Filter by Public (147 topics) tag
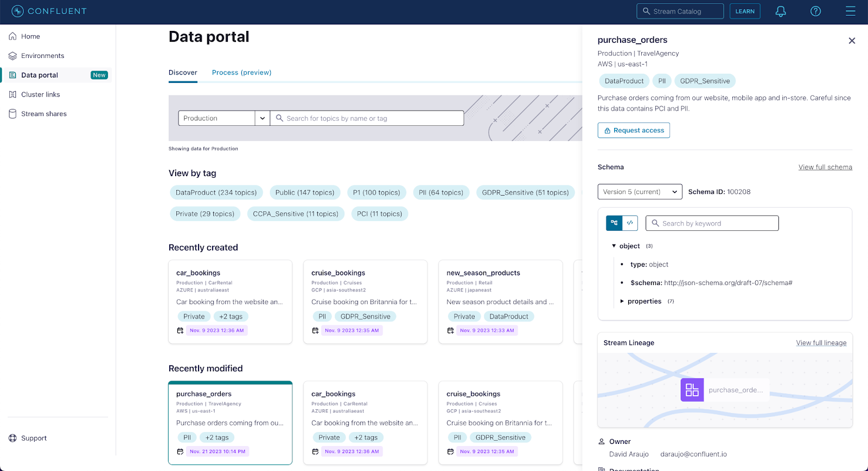The image size is (868, 471). pos(305,192)
